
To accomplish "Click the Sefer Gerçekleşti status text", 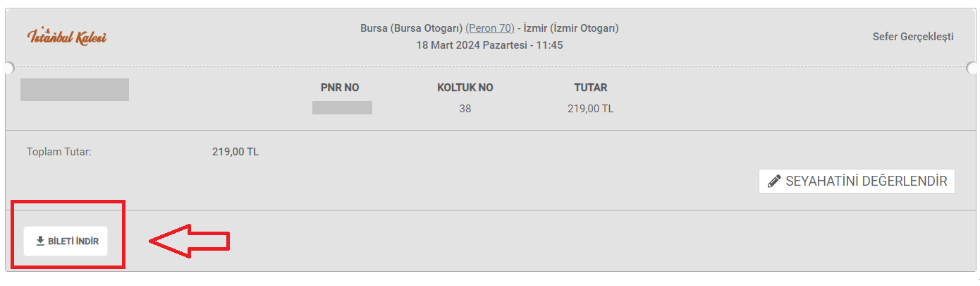I will 913,37.
